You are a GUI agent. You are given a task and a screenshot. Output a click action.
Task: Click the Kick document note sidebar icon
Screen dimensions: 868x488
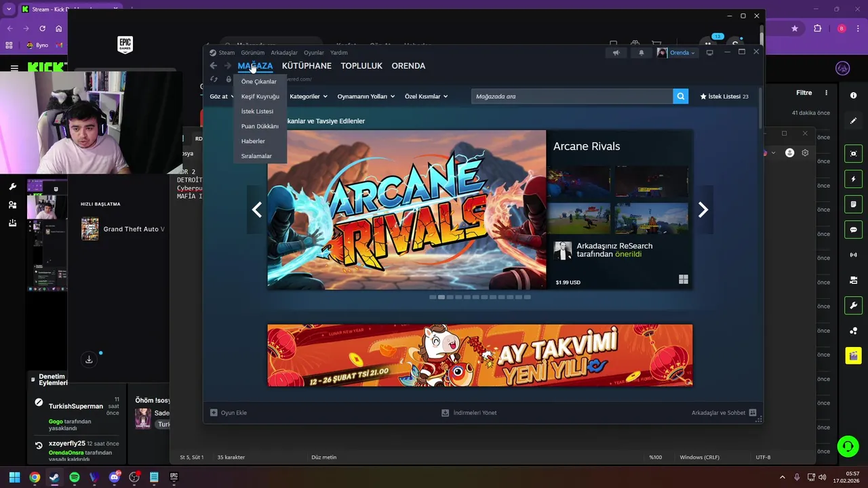(854, 204)
